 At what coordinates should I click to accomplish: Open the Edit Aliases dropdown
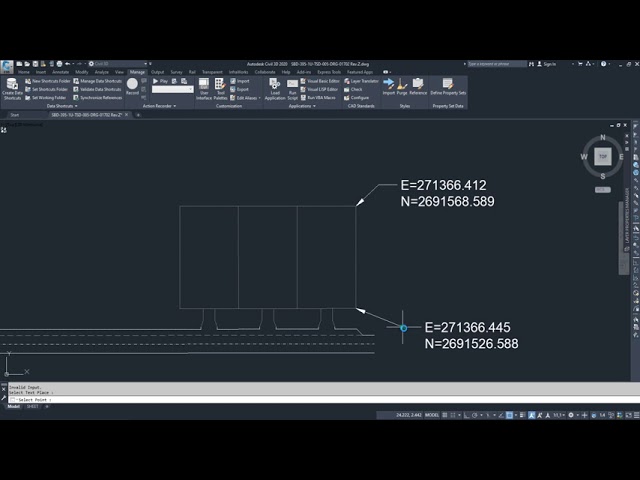tap(246, 98)
